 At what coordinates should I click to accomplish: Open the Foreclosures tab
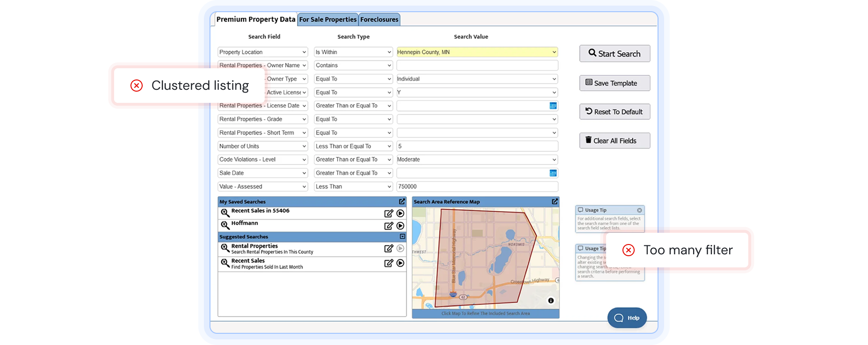pos(379,20)
